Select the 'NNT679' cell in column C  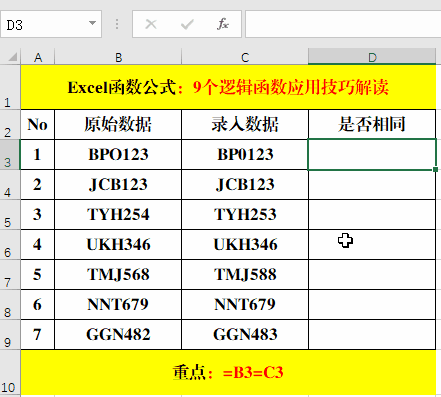245,304
